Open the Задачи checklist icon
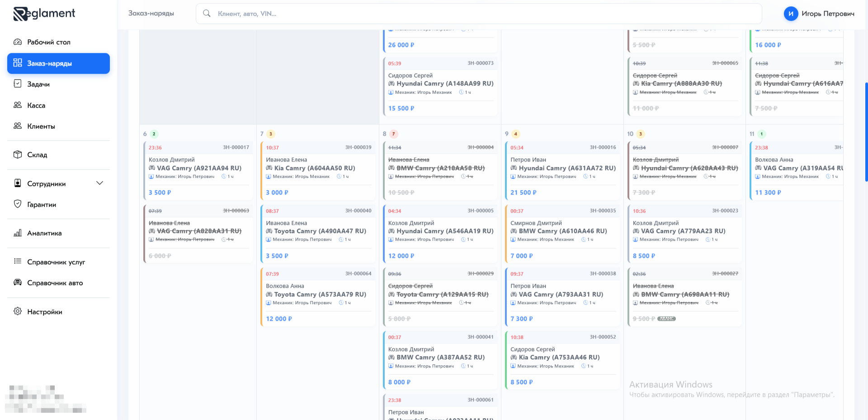The height and width of the screenshot is (420, 868). 18,84
